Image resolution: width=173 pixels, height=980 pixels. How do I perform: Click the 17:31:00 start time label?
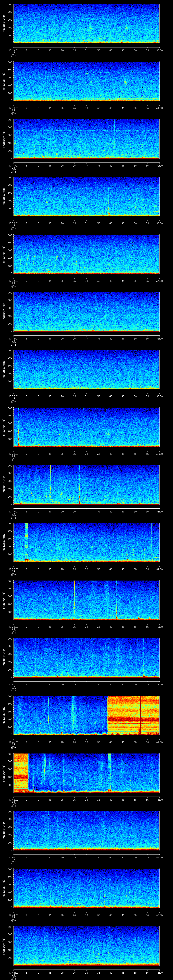pos(13,166)
